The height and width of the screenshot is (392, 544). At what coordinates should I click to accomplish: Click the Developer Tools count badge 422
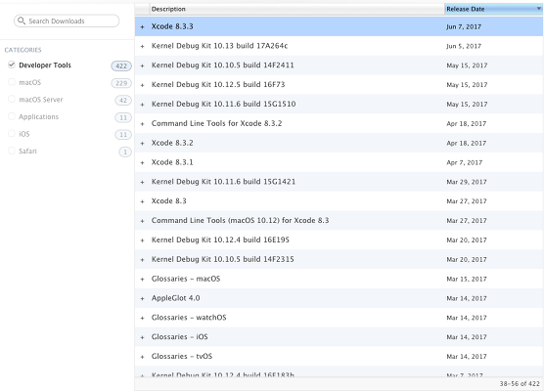pyautogui.click(x=121, y=65)
